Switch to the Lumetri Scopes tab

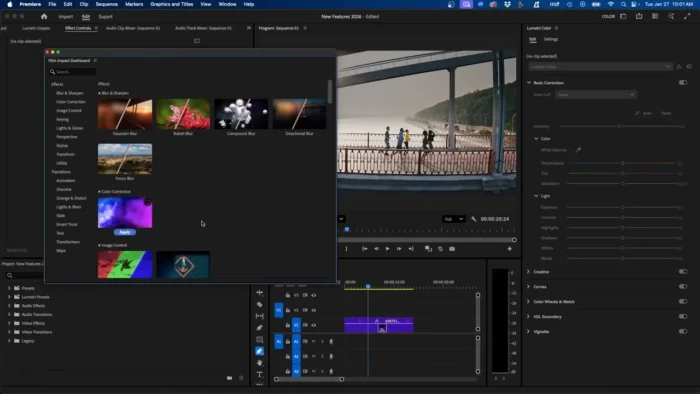click(36, 28)
